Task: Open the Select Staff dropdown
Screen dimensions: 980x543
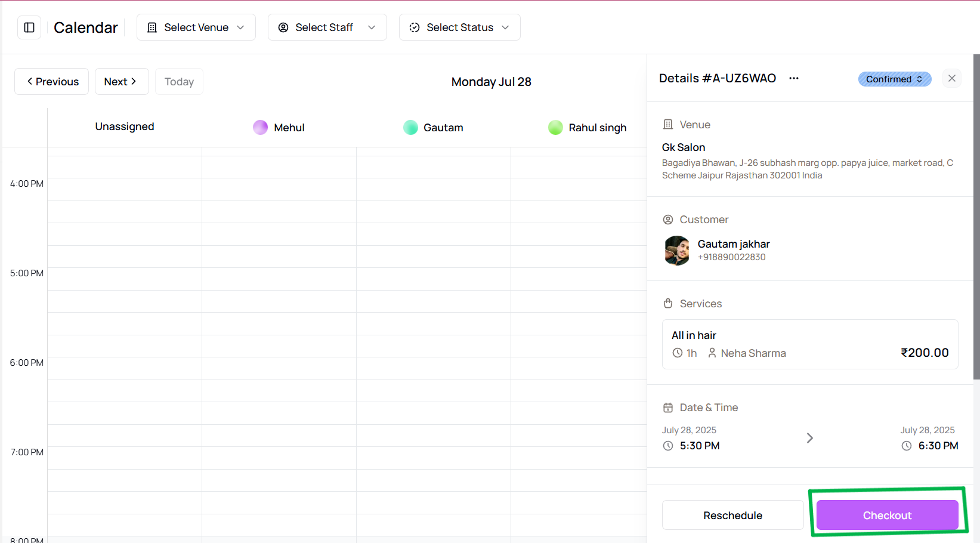Action: [x=327, y=27]
